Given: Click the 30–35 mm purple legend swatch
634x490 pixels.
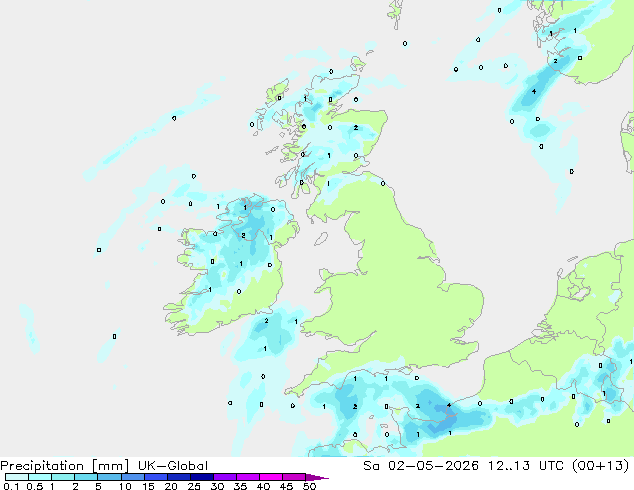Looking at the screenshot, I should (x=225, y=477).
